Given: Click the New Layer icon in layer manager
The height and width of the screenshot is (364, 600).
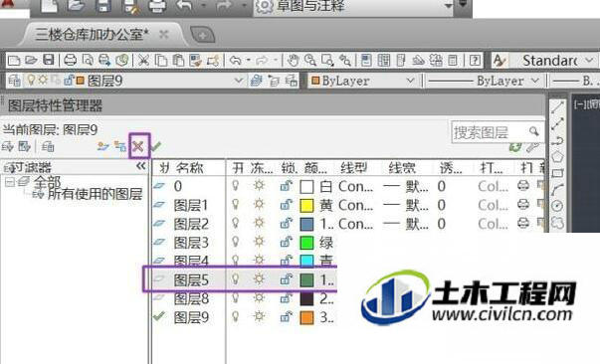Looking at the screenshot, I should [102, 146].
